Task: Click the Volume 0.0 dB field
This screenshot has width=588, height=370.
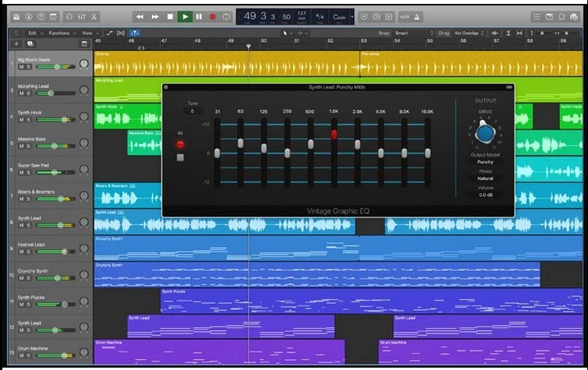Action: 485,195
